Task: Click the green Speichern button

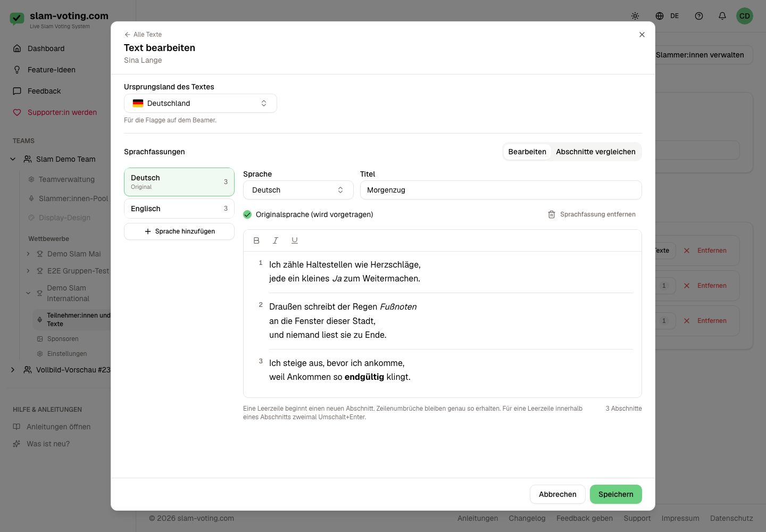Action: (x=616, y=494)
